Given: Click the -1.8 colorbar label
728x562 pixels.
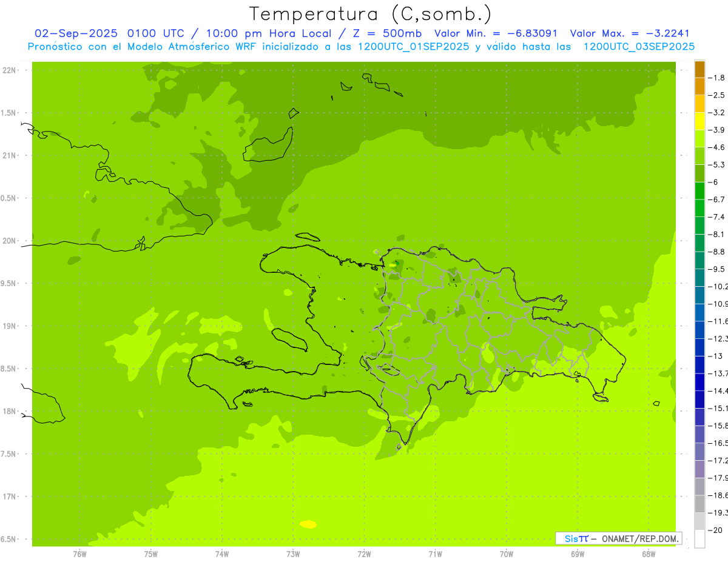Looking at the screenshot, I should (718, 78).
